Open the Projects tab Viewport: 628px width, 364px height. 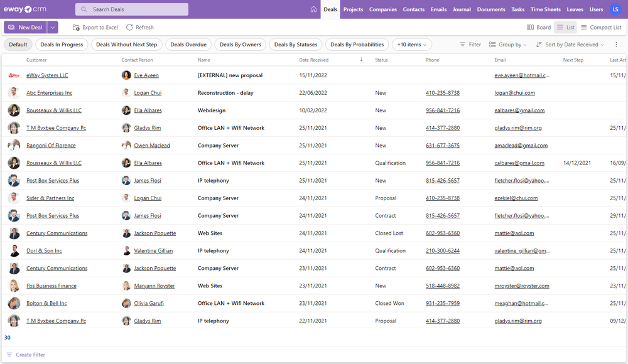click(353, 9)
